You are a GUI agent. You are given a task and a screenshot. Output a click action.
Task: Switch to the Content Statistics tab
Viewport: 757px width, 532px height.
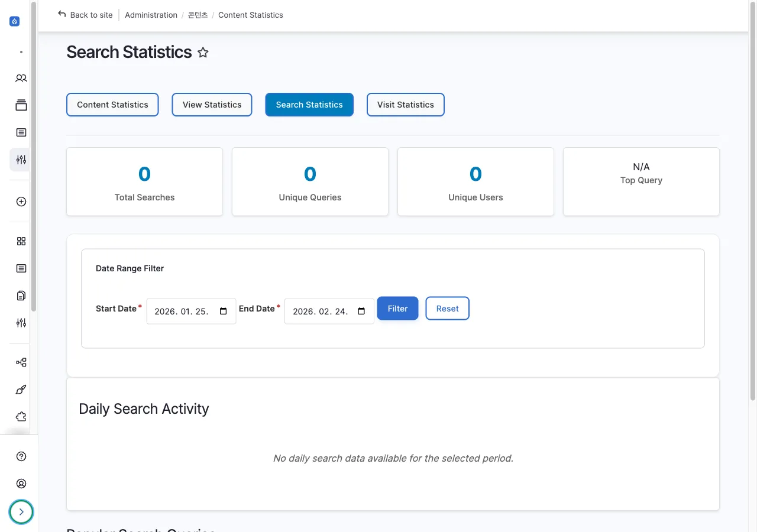point(112,105)
